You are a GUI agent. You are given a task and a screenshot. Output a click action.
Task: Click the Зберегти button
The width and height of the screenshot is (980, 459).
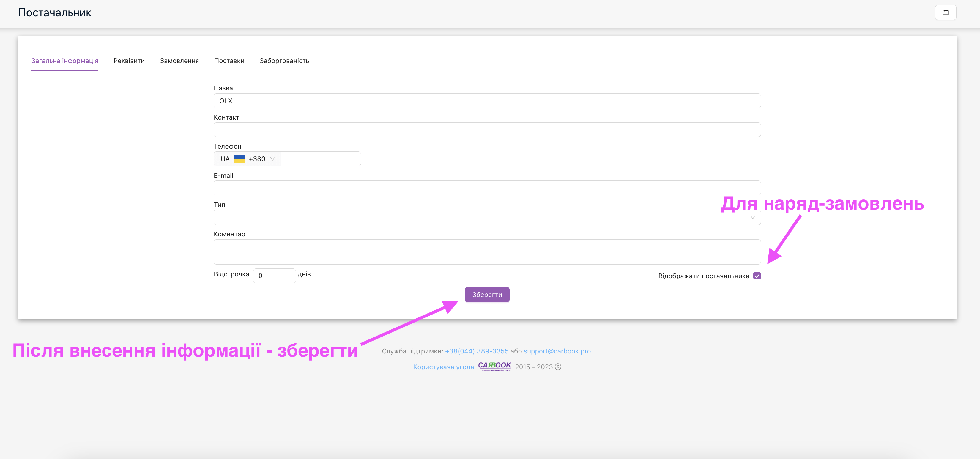(x=488, y=295)
